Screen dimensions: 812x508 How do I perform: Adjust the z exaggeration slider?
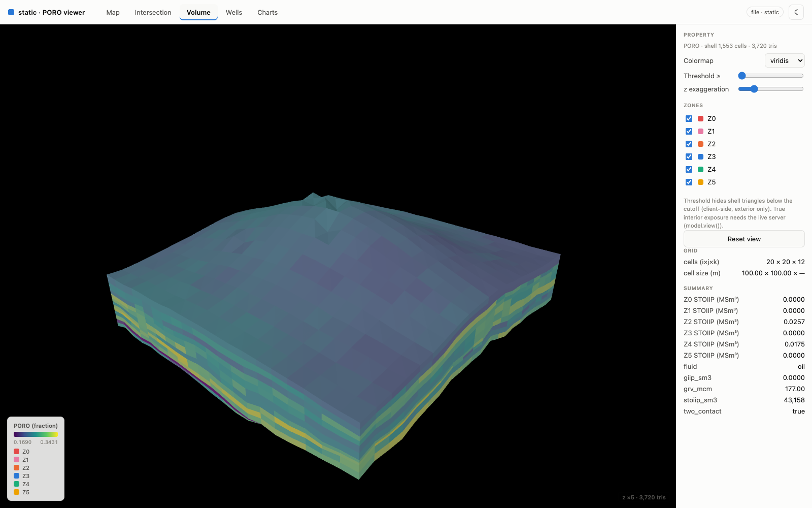pyautogui.click(x=771, y=89)
